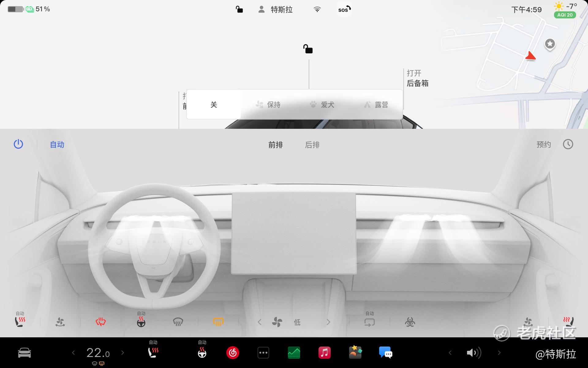
Task: Increase fan speed with right chevron
Action: click(x=328, y=322)
